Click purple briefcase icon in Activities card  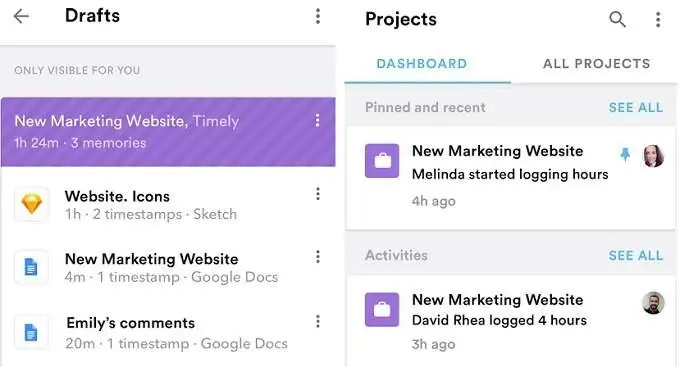tap(382, 309)
